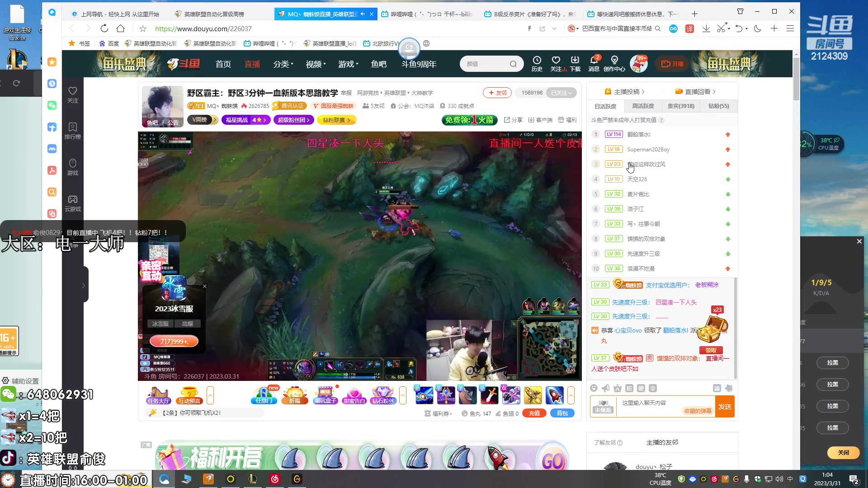Open NetEase Music from the Windows taskbar
The image size is (868, 488).
[x=275, y=479]
